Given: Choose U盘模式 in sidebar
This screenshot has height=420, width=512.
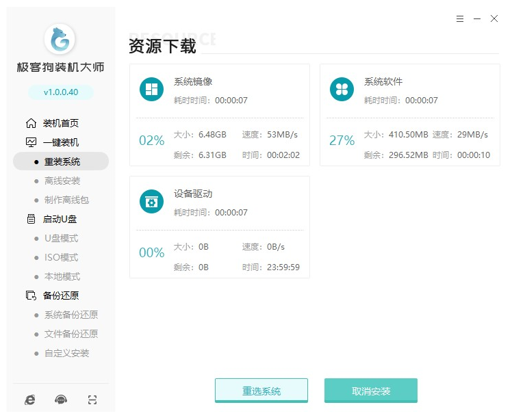Looking at the screenshot, I should [61, 238].
